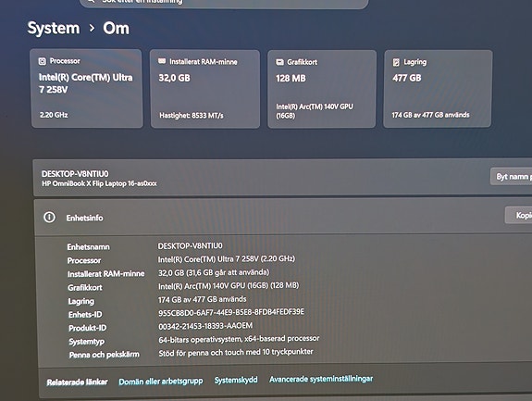Click the breadcrumb chevron between System and Om
532x401 pixels.
92,28
